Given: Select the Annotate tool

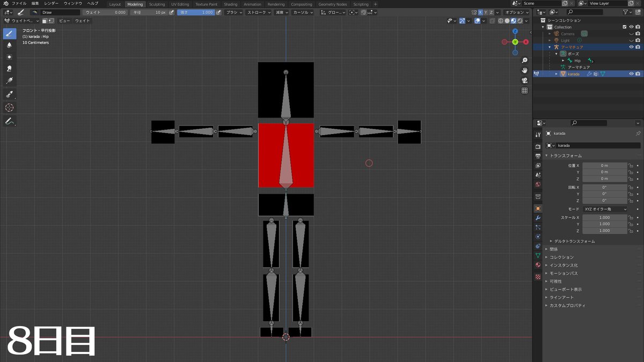Looking at the screenshot, I should [10, 121].
